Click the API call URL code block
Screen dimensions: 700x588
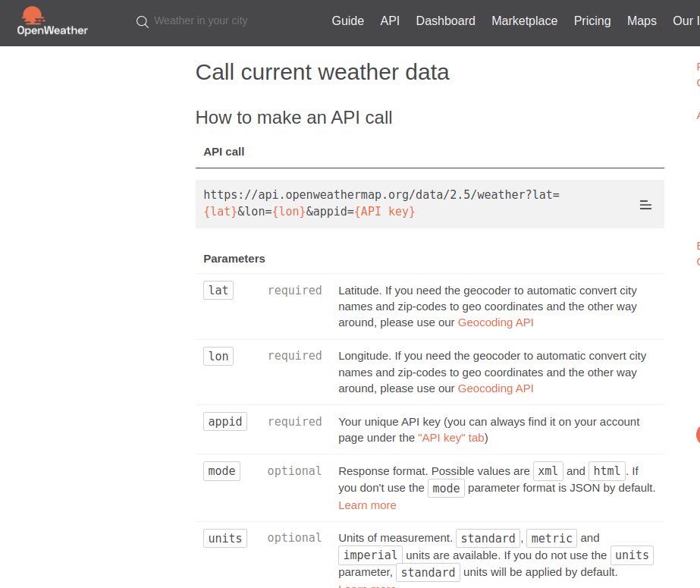pos(430,204)
